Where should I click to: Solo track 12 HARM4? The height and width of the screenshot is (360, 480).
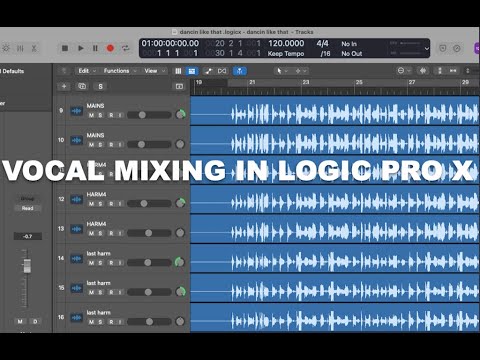(x=100, y=204)
